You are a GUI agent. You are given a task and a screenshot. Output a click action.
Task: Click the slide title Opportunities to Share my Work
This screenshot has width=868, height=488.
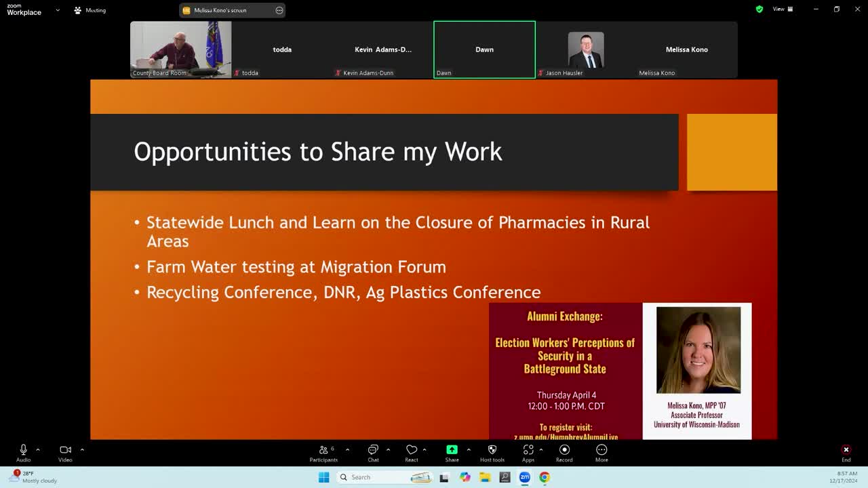point(318,152)
